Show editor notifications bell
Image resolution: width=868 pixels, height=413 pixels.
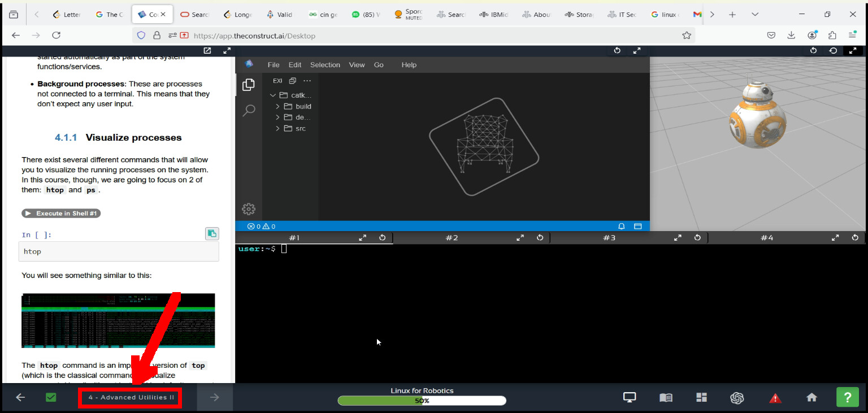coord(622,226)
